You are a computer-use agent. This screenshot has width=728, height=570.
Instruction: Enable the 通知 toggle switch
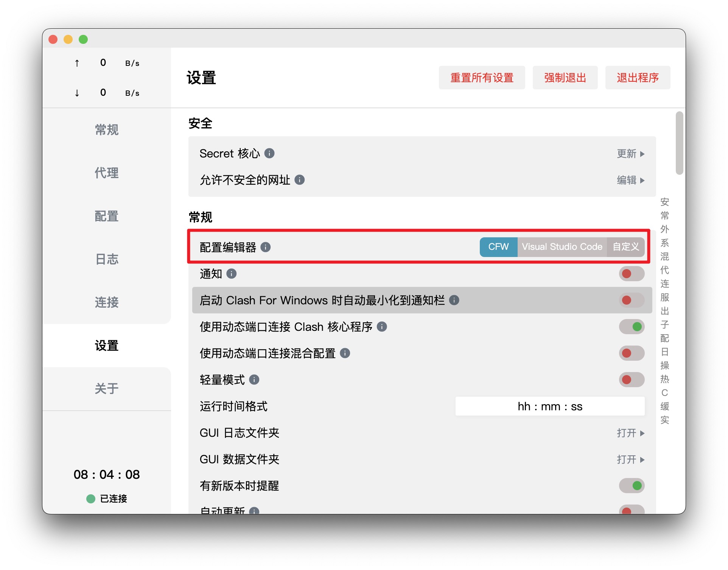click(631, 274)
